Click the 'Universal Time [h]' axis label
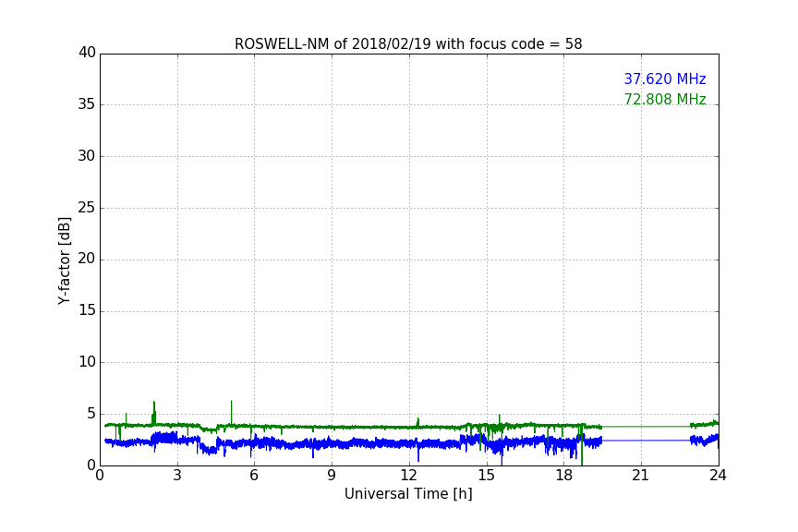 [408, 494]
